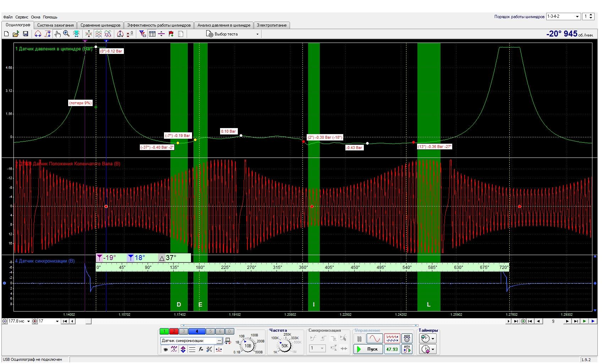The image size is (602, 364).
Task: Click the purple divider cursor icon
Action: pyautogui.click(x=162, y=34)
